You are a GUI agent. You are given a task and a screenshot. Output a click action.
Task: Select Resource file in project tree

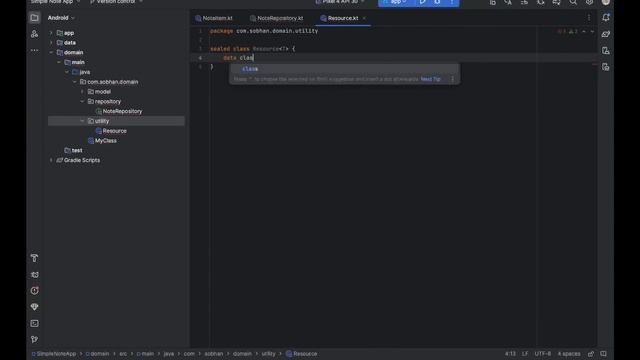[111, 131]
